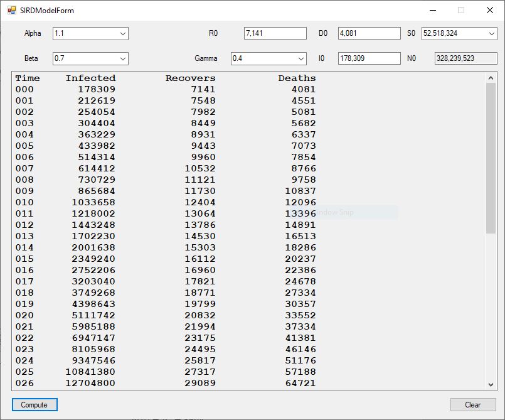Expand the S0 combo box

pos(491,33)
